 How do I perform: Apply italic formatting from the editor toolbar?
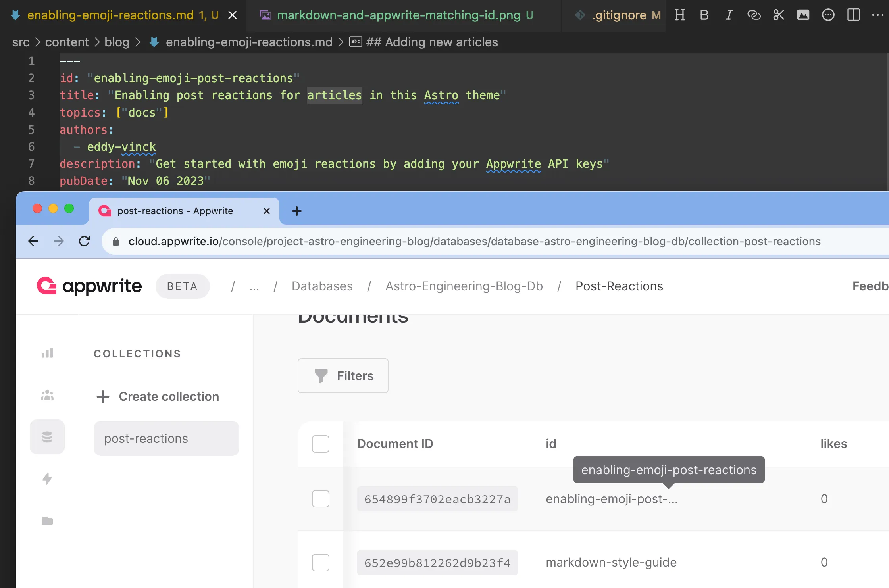click(x=729, y=15)
